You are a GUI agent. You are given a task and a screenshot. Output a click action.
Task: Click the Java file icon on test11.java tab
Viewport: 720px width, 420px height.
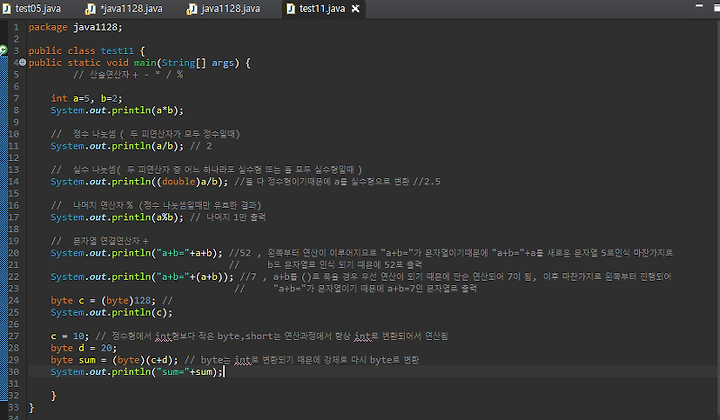pos(291,9)
